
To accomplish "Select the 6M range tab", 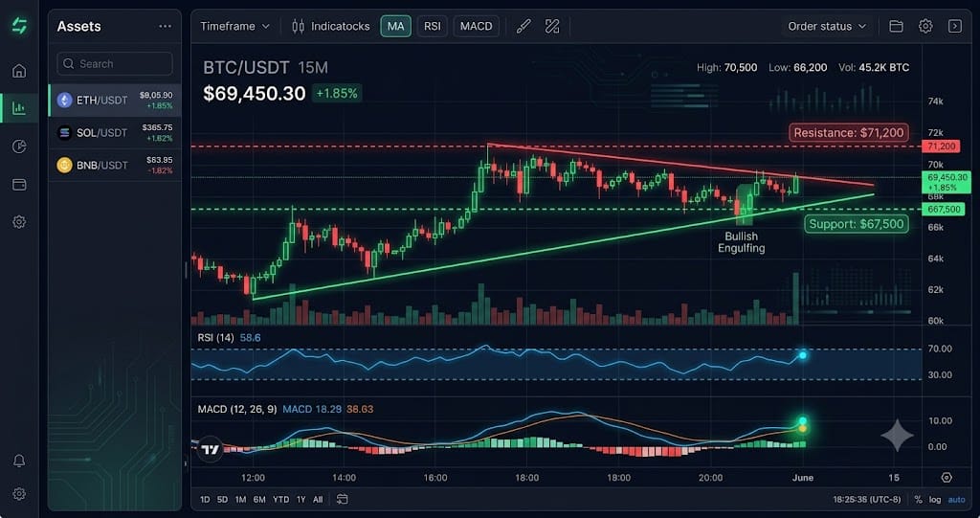I will tap(259, 499).
